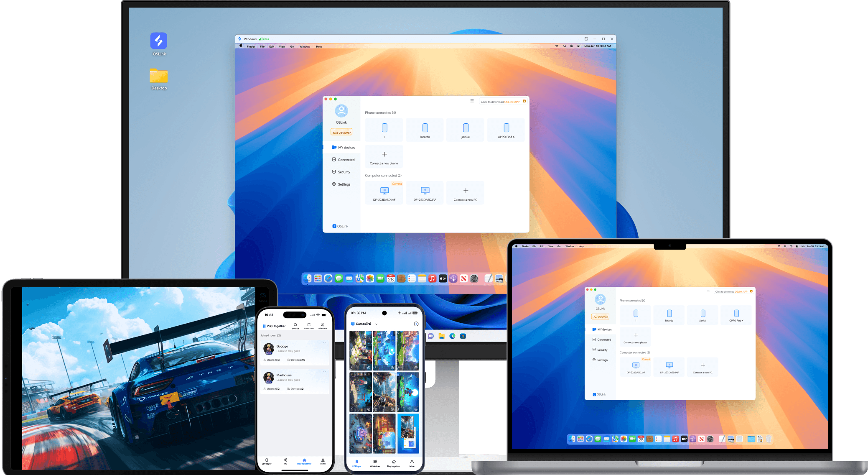Select Connected in the monitor's OSLink sidebar
Screen dimensions: 868x475
pyautogui.click(x=343, y=160)
